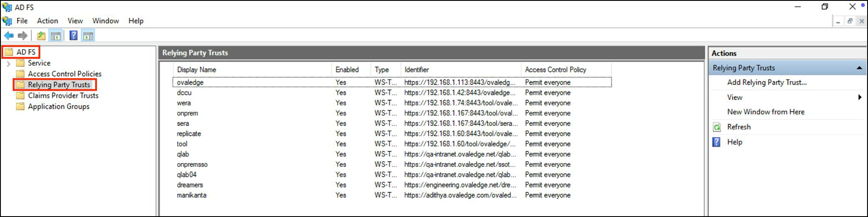
Task: Click the Back arrow toolbar icon
Action: [x=9, y=36]
